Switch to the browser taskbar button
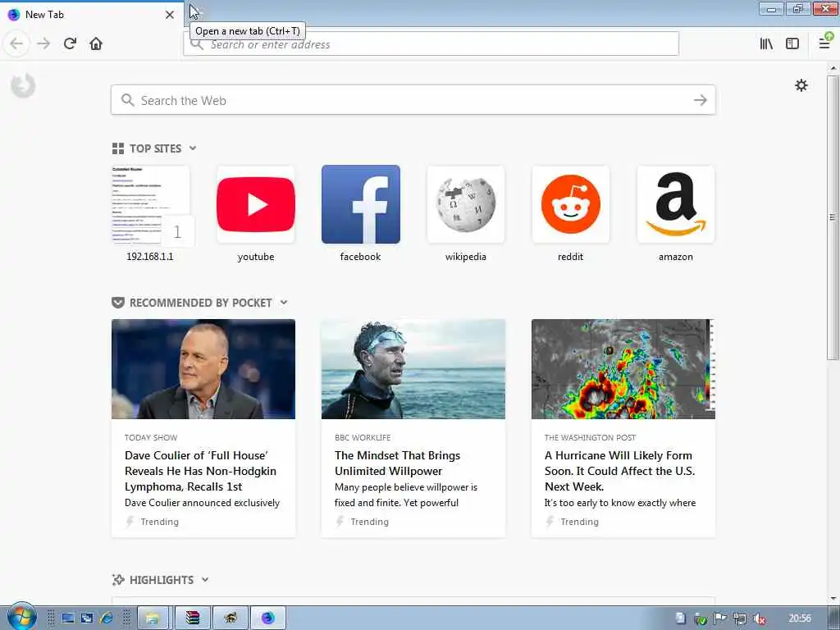Screen dimensions: 840x630 point(268,618)
